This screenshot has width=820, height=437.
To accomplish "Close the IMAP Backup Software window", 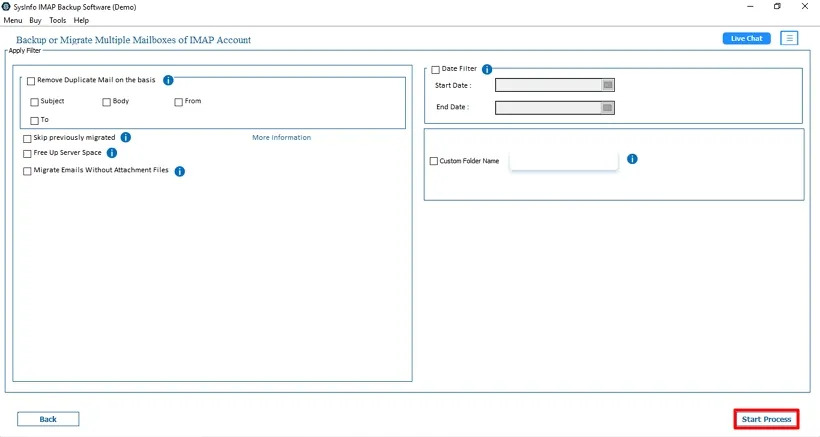I will [x=805, y=7].
